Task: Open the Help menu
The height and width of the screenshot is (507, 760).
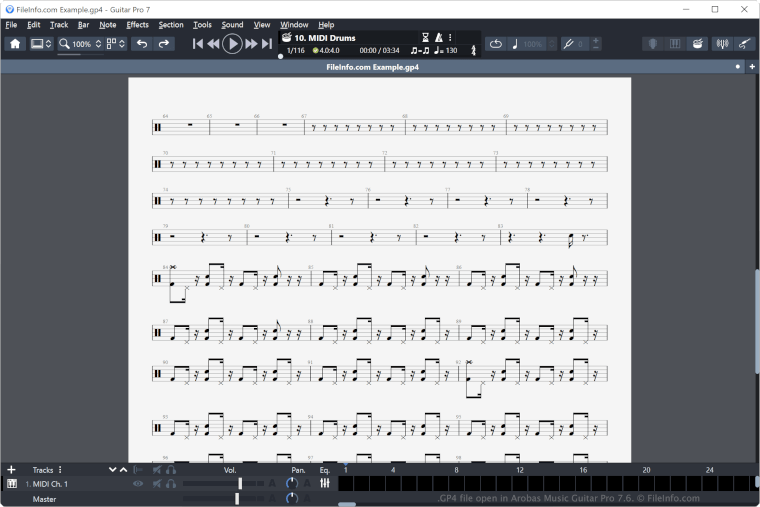Action: (326, 25)
